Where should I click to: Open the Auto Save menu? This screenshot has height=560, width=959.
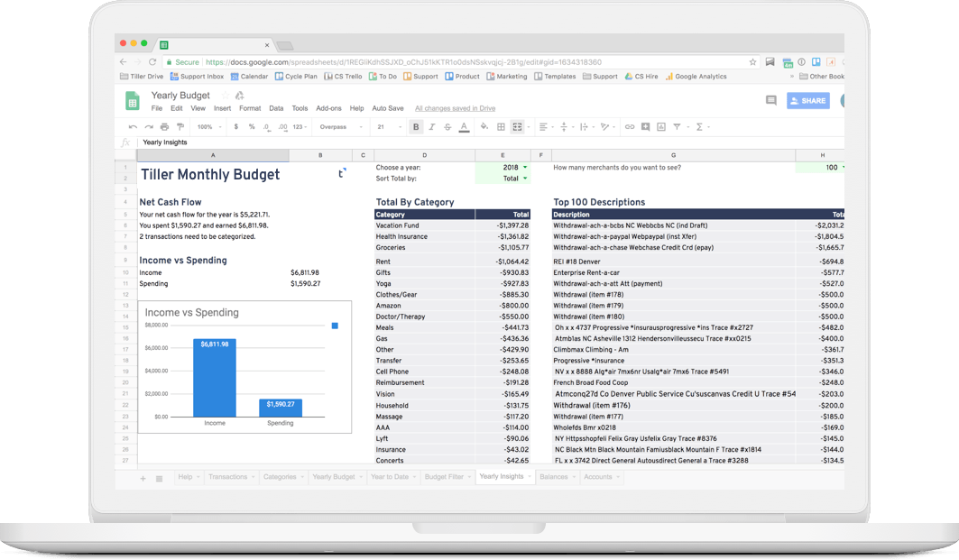pos(388,108)
